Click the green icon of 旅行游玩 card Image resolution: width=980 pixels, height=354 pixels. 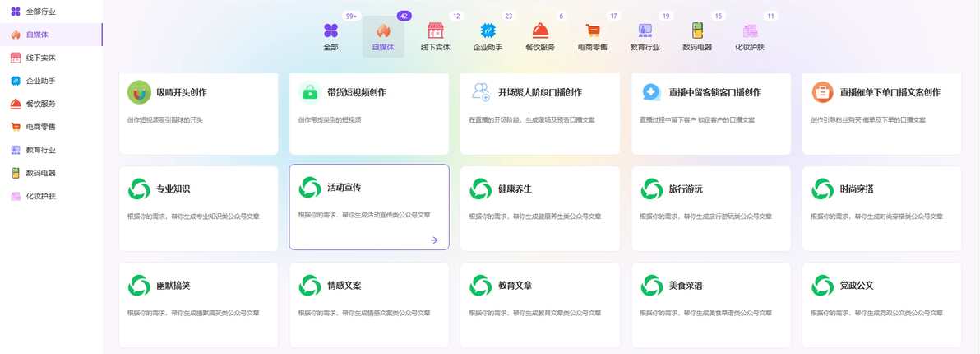click(x=652, y=189)
